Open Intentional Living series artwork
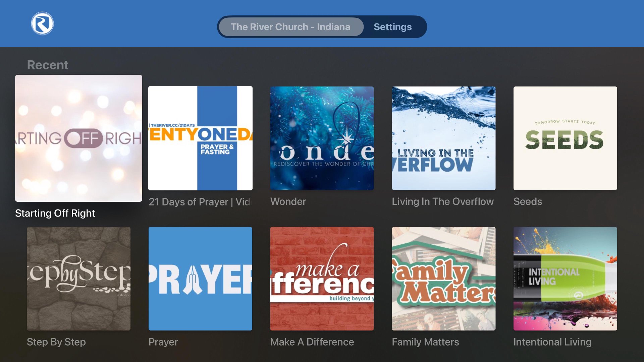The height and width of the screenshot is (362, 644). click(565, 279)
